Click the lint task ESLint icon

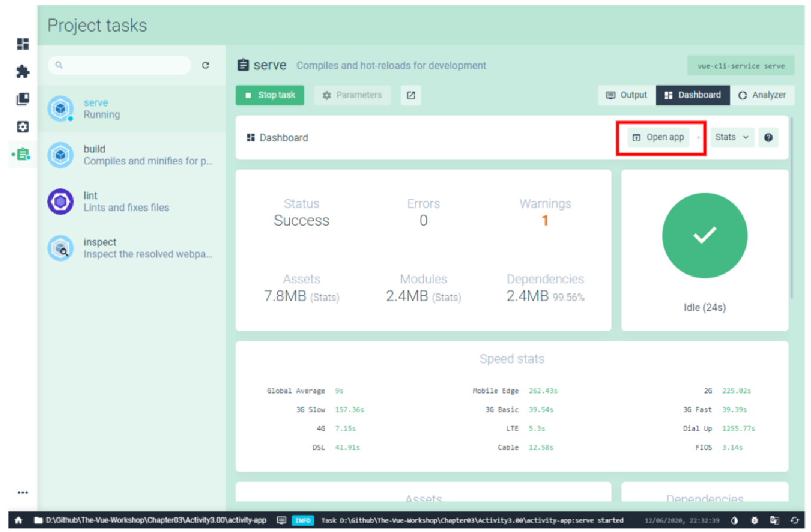coord(60,201)
